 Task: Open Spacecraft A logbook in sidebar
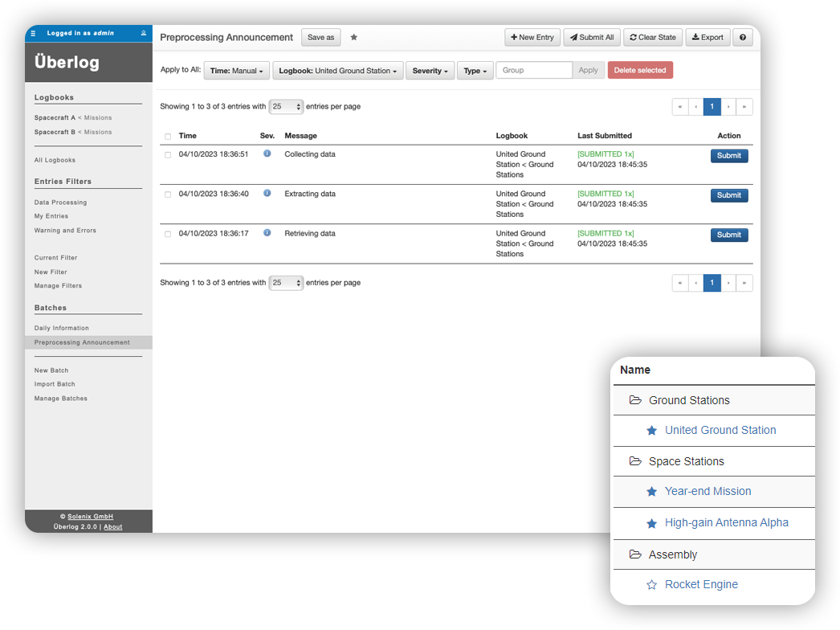[55, 118]
